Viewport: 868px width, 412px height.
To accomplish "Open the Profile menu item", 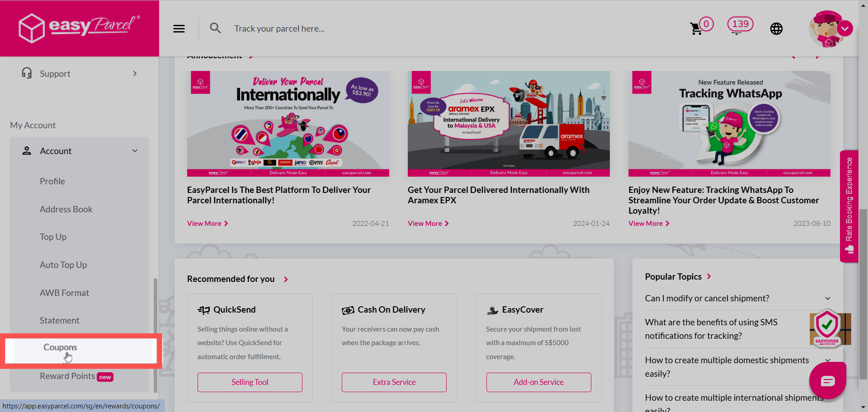I will tap(52, 181).
